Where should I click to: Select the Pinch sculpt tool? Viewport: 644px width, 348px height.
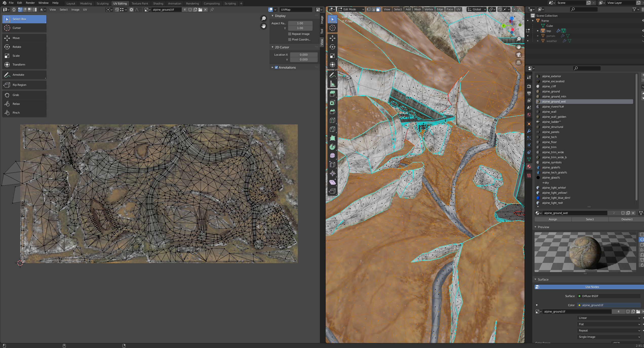[16, 113]
